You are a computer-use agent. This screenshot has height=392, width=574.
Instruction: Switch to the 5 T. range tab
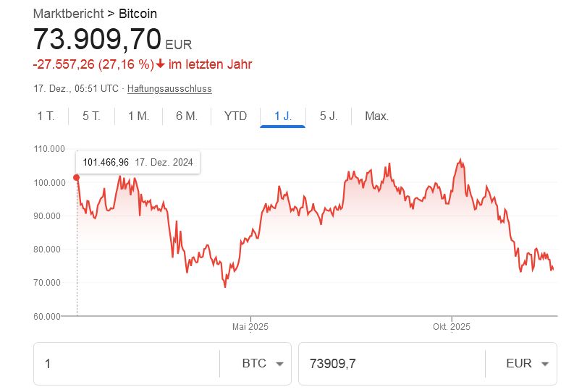[91, 116]
